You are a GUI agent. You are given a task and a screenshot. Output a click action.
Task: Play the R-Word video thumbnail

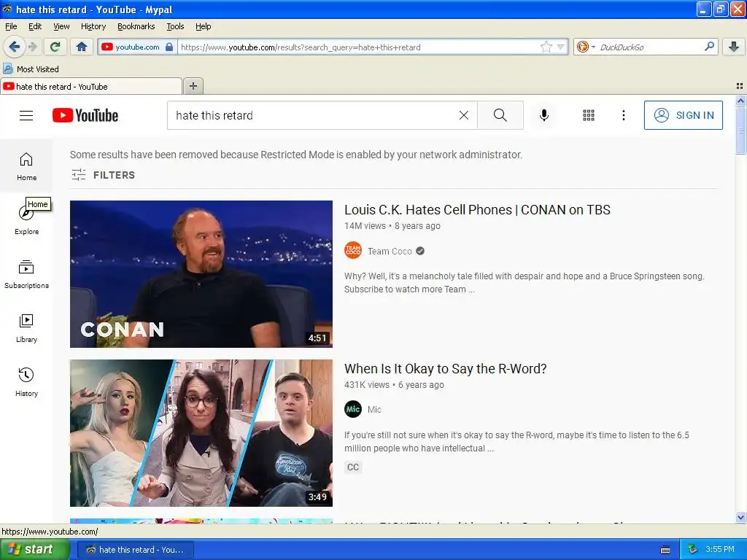(x=201, y=433)
